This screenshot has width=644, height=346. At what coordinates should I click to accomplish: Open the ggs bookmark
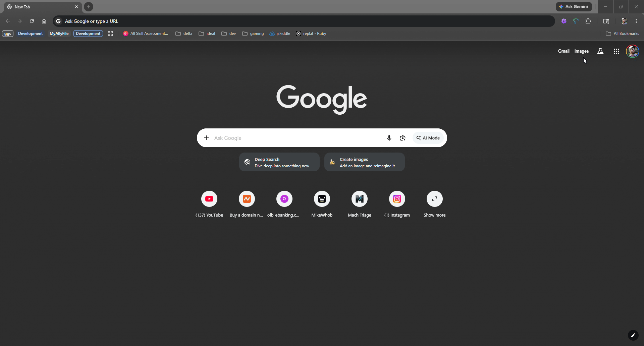coord(8,34)
